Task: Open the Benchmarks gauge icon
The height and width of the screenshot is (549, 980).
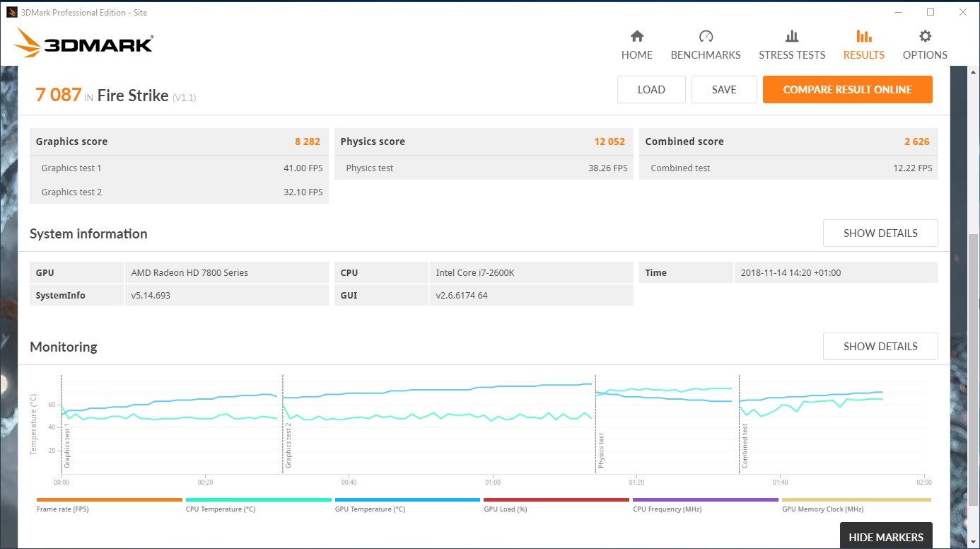Action: (706, 36)
